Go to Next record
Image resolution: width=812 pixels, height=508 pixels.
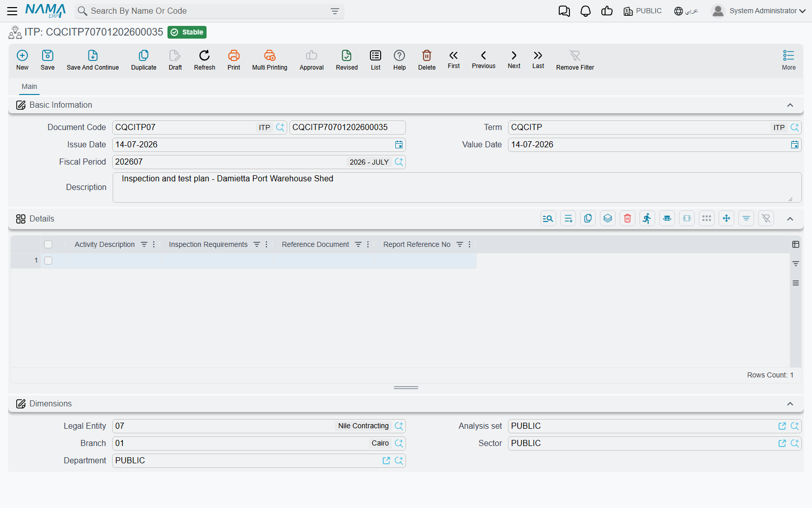[514, 59]
